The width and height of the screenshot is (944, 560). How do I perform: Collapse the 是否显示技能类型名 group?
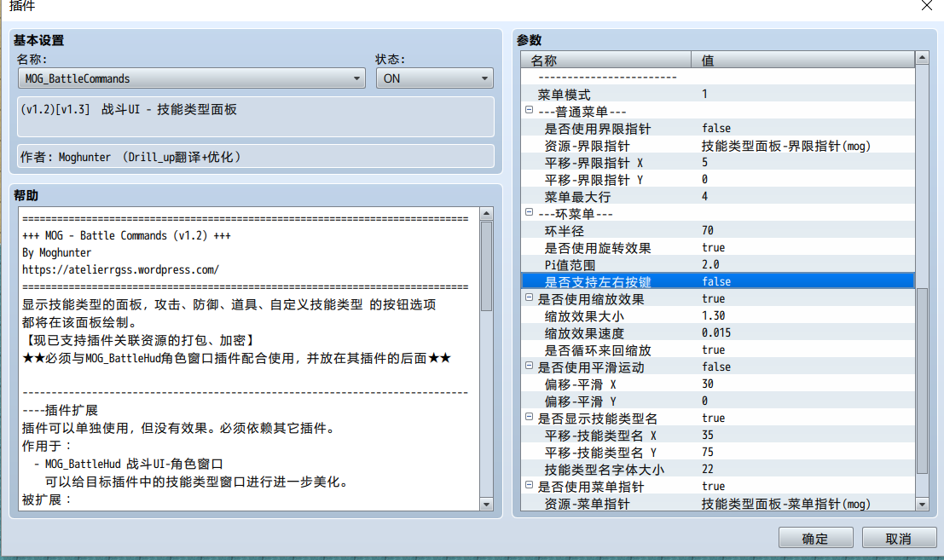(530, 416)
